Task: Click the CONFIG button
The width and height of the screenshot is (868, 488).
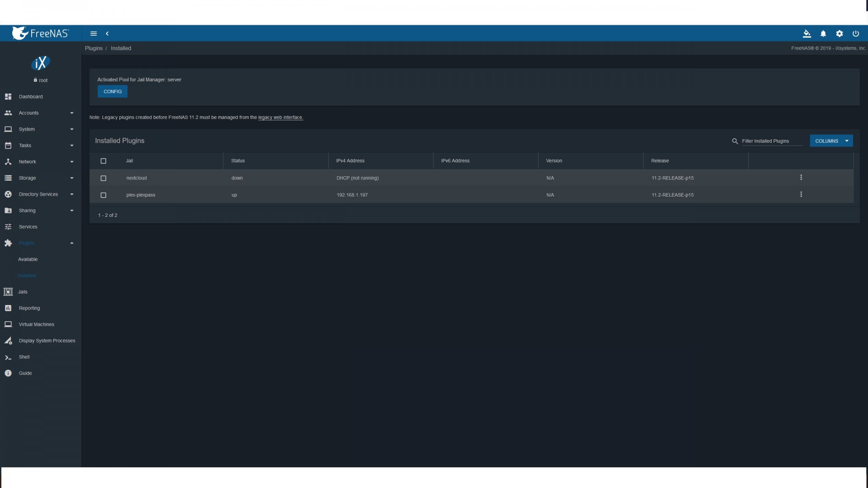Action: pos(113,91)
